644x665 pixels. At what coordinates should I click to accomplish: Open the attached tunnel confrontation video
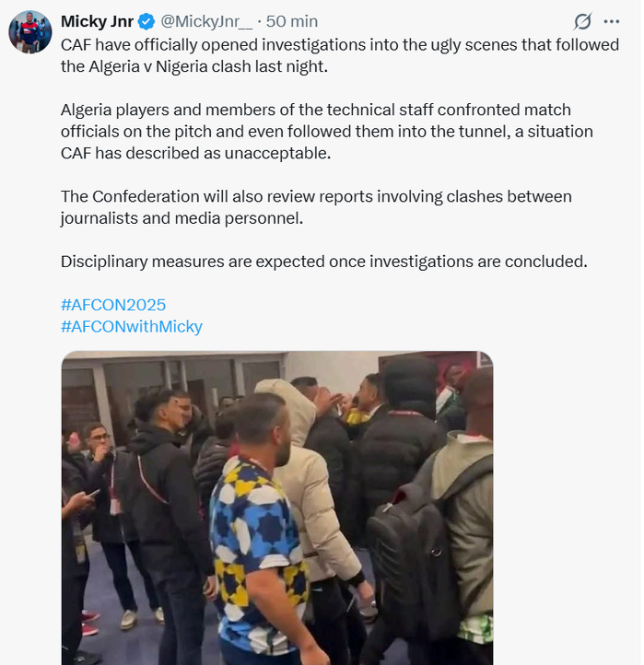277,507
